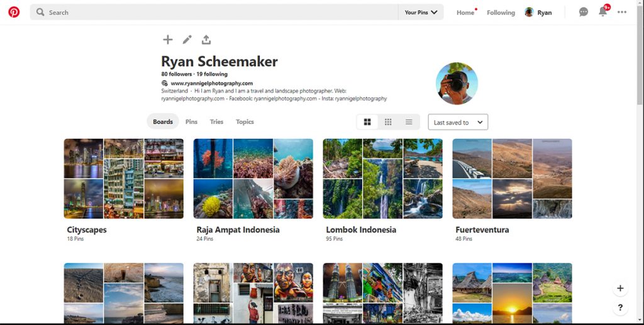Go to Following in header
This screenshot has height=325, width=644.
click(x=501, y=13)
